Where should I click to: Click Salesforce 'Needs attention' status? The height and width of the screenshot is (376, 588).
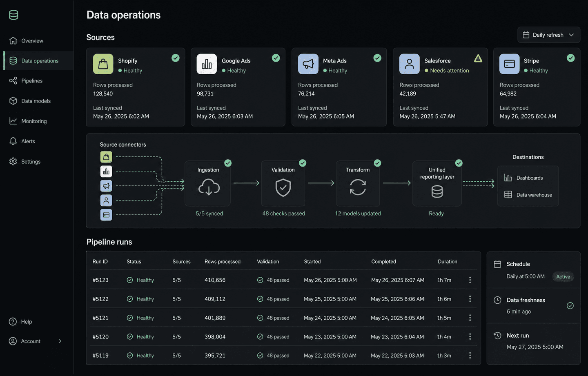click(x=447, y=71)
